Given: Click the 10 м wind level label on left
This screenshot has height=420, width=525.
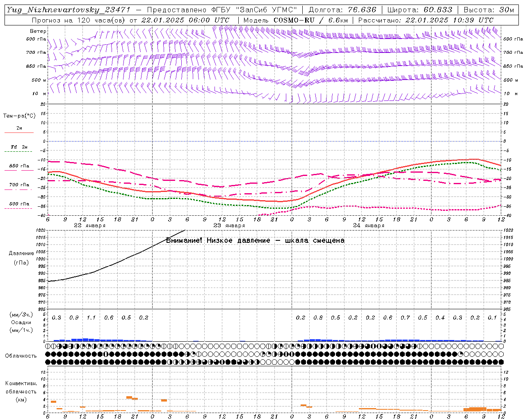Looking at the screenshot, I should click(x=39, y=94).
